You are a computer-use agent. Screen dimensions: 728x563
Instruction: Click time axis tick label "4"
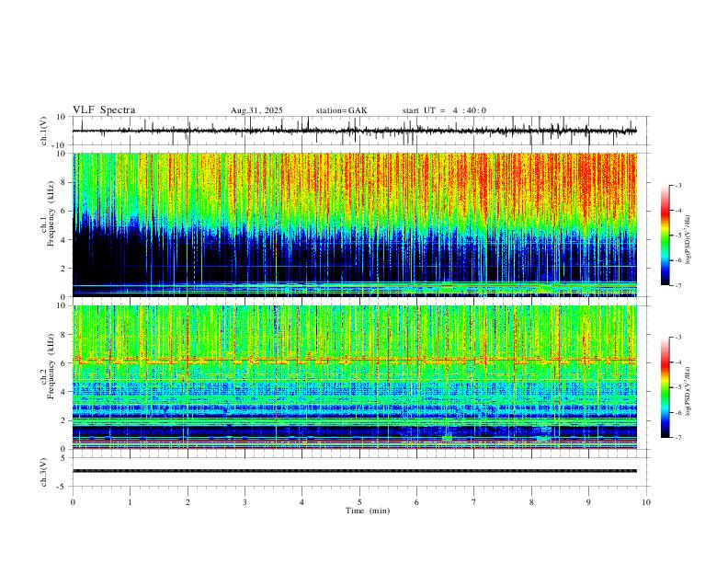tap(301, 502)
